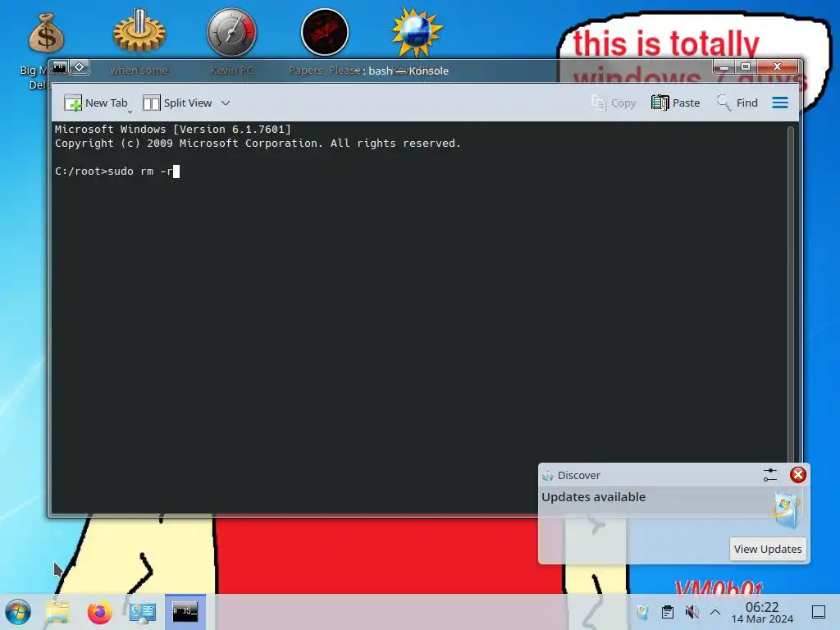Open the Discover notification settings sliders icon
This screenshot has height=630, width=840.
coord(769,475)
